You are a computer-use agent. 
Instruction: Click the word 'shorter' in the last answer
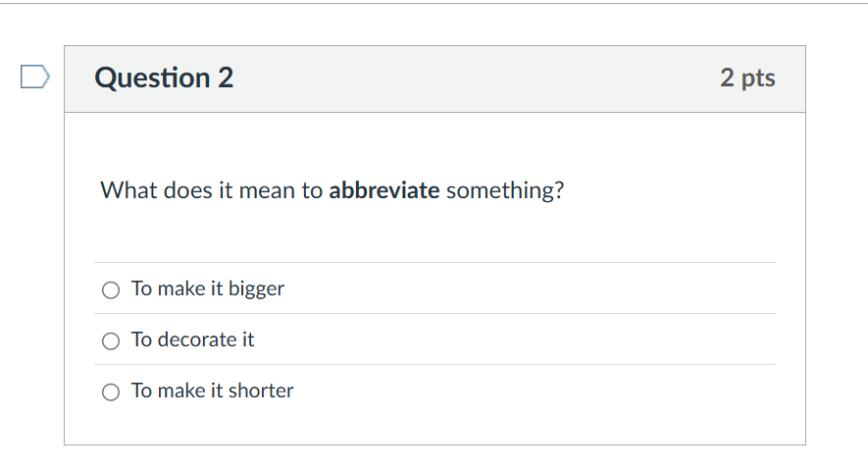click(261, 391)
